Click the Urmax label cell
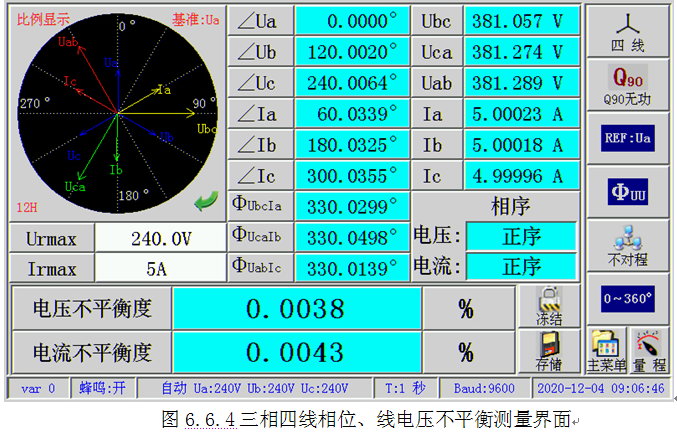Screen dimensions: 677x434 (x=51, y=238)
